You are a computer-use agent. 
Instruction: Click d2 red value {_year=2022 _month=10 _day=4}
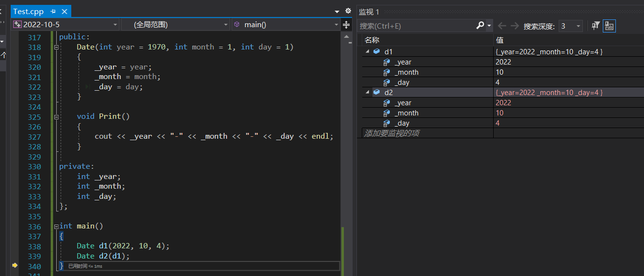[549, 92]
